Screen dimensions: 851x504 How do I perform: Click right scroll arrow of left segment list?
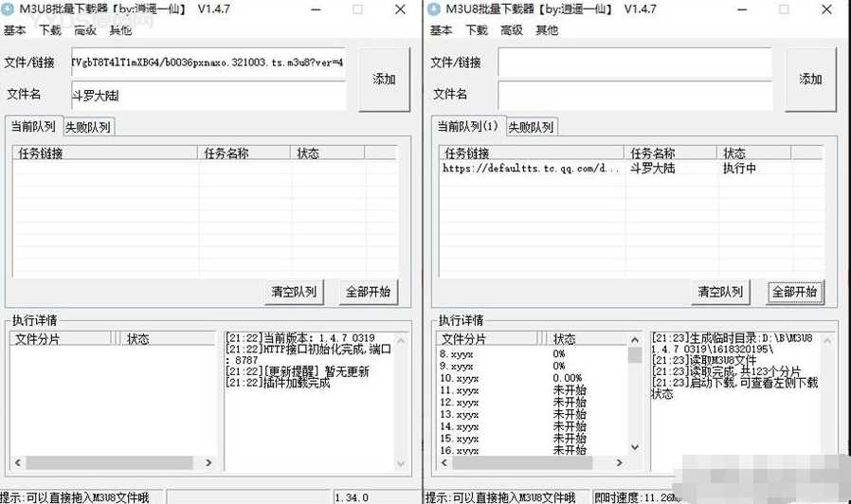[208, 462]
